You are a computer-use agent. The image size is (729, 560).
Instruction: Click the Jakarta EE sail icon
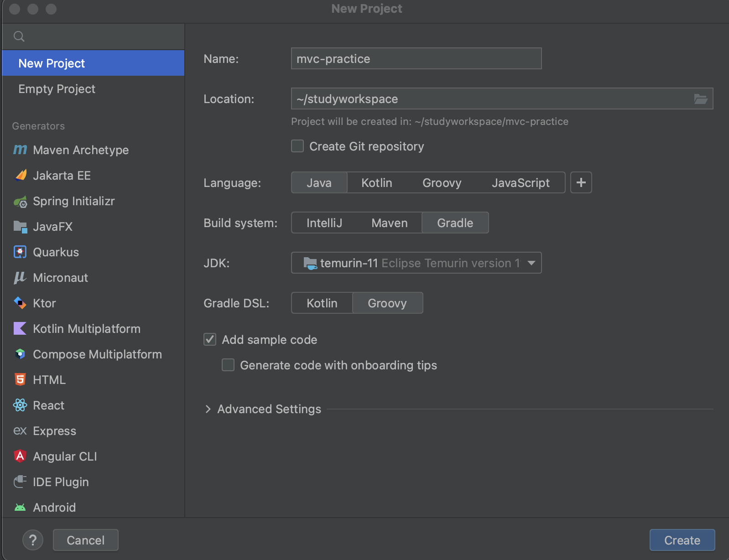pyautogui.click(x=20, y=175)
